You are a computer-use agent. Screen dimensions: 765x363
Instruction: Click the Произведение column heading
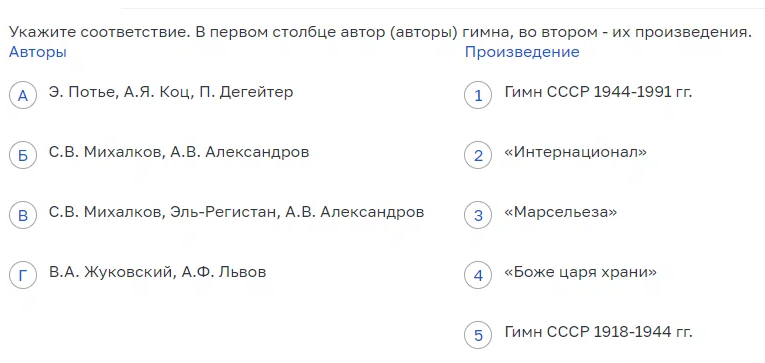(x=522, y=52)
